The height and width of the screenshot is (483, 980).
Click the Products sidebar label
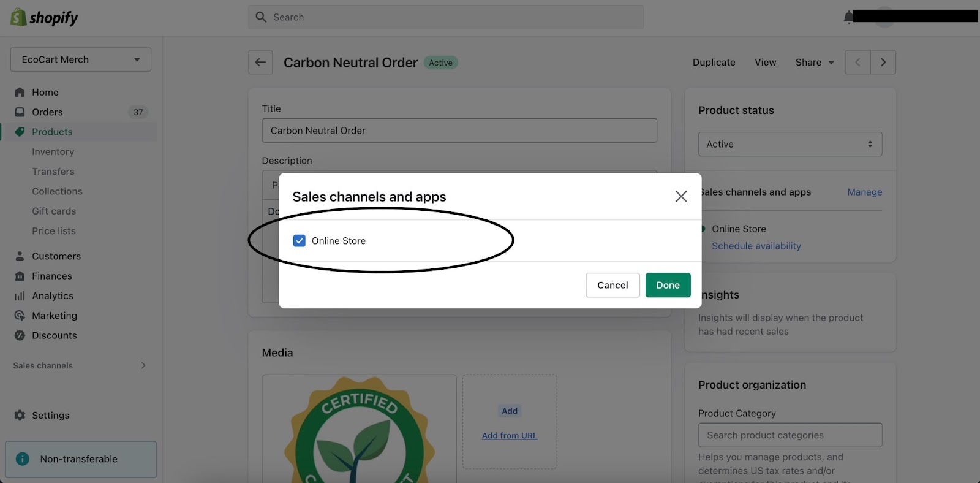52,132
